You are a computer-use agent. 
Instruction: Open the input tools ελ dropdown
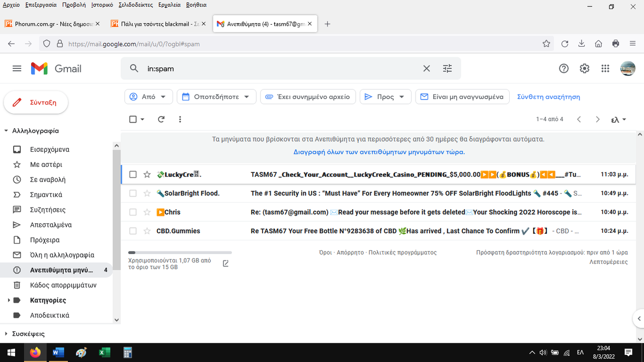[619, 120]
